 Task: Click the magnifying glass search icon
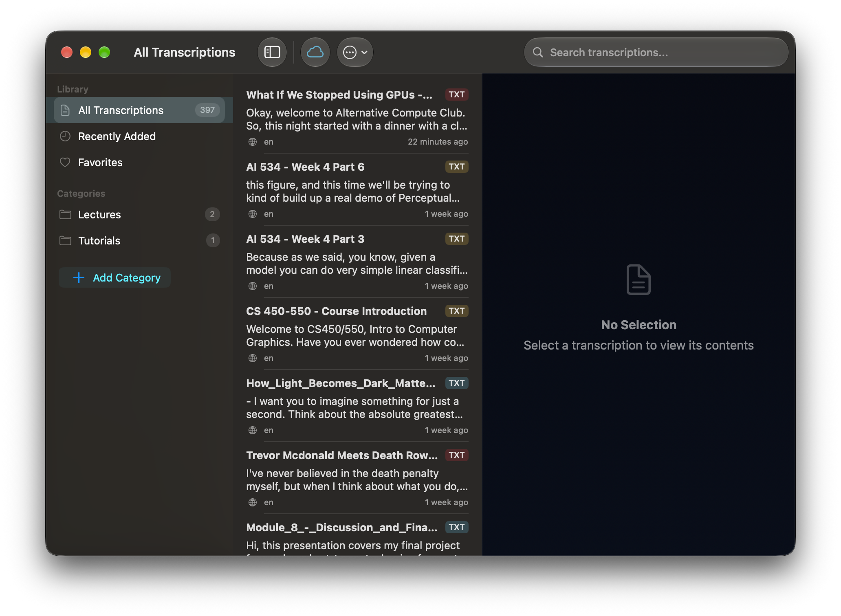coord(538,52)
